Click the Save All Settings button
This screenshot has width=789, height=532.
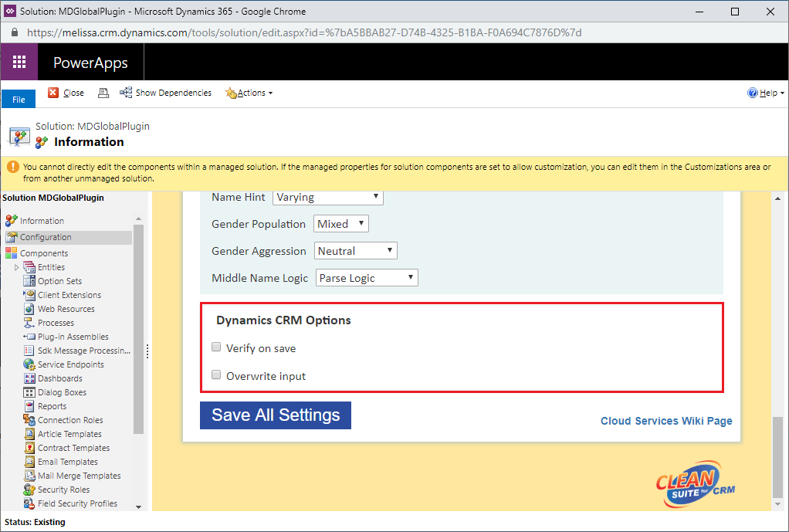click(276, 415)
